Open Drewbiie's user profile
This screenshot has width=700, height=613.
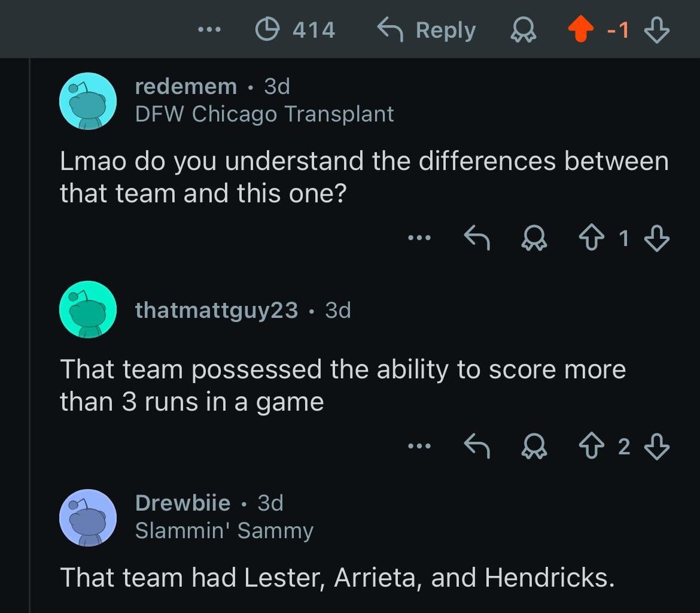(182, 503)
